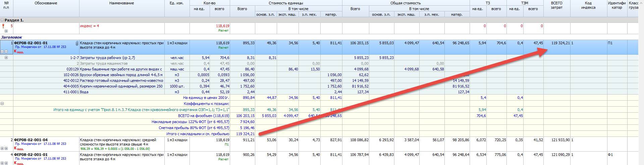Click the ВСЕГО затрат column header

pos(556,5)
